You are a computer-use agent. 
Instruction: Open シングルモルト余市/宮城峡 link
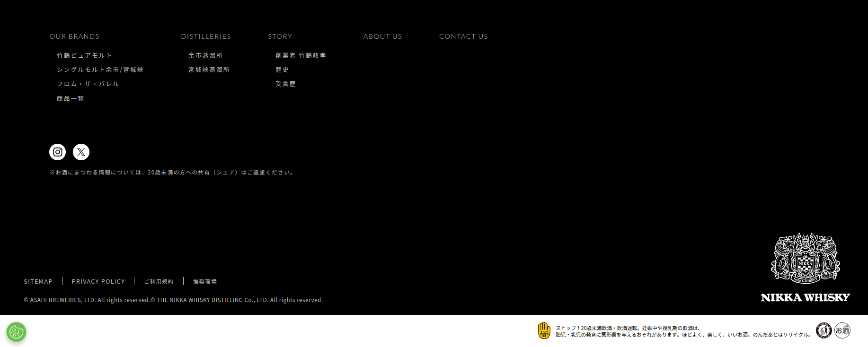pos(100,69)
